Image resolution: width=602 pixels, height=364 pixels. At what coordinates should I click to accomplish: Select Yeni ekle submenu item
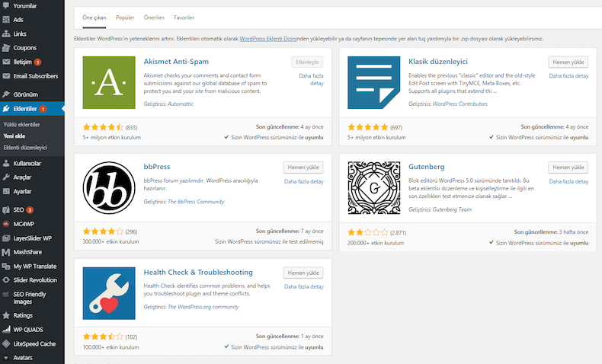(14, 136)
